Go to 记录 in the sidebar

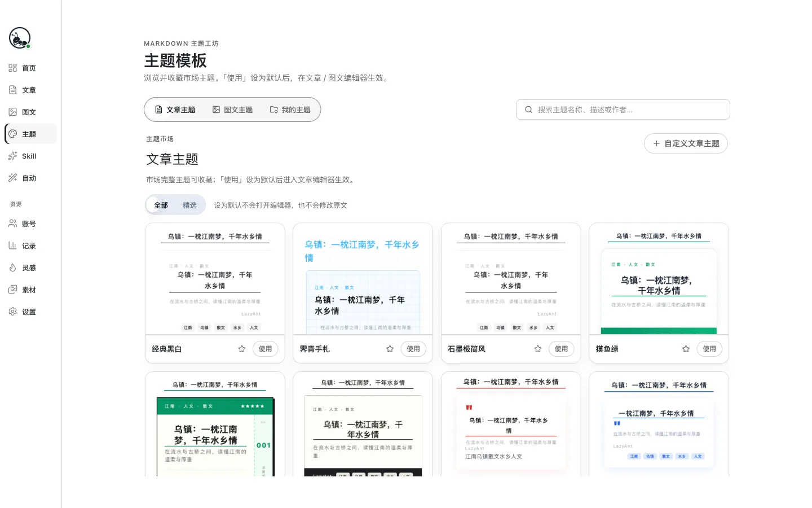tap(31, 246)
